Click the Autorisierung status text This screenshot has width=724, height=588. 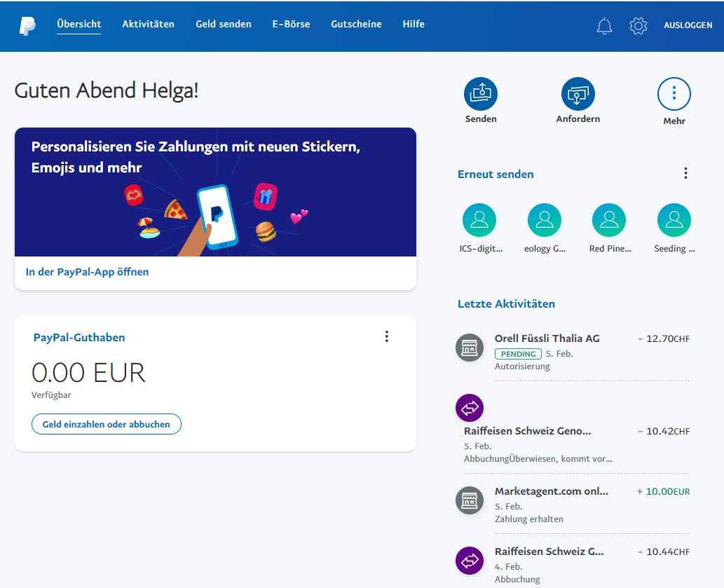[522, 367]
